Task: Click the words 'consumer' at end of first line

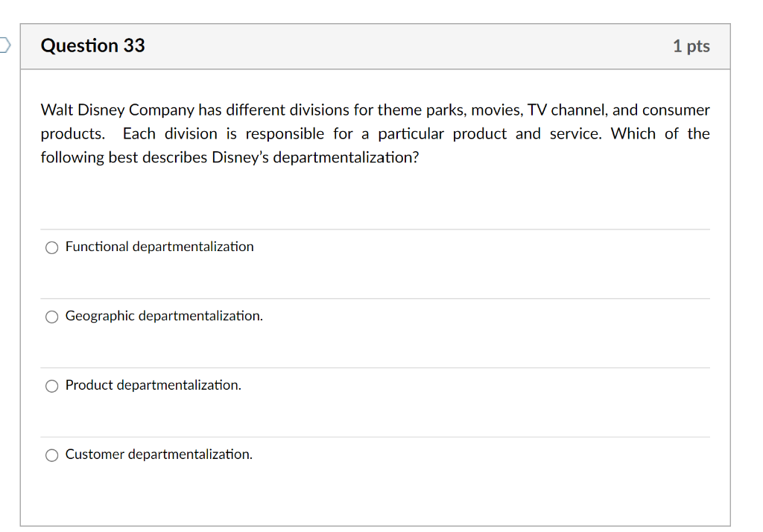Action: tap(676, 110)
